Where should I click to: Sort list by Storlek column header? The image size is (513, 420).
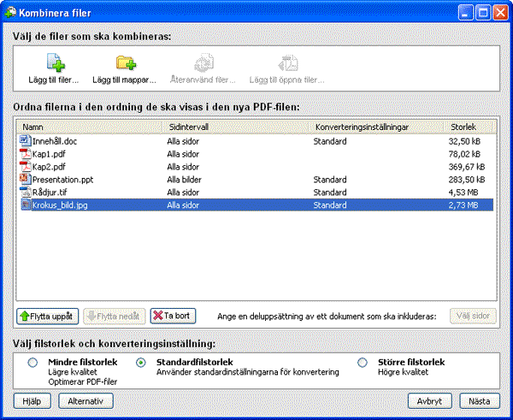click(470, 127)
